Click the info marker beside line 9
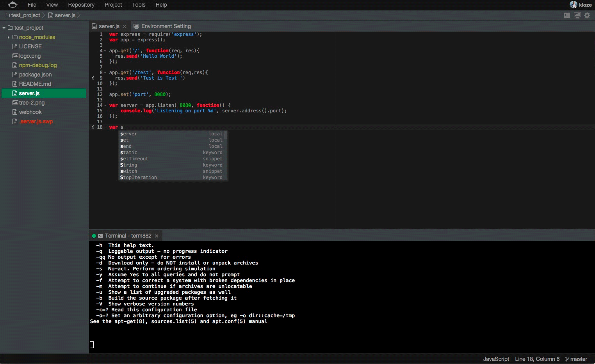Viewport: 595px width, 364px height. 93,78
